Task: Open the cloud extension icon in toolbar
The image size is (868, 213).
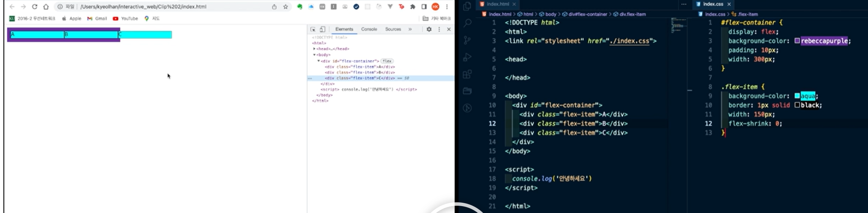Action: pyautogui.click(x=311, y=7)
